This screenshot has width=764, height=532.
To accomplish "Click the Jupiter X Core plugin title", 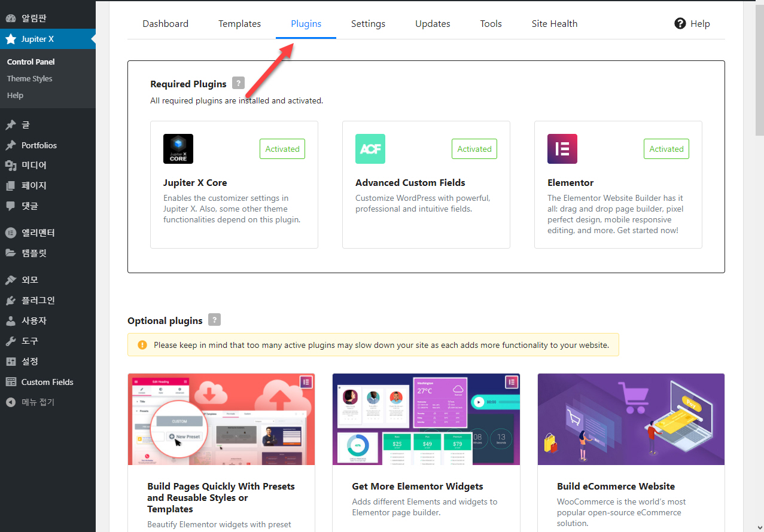I will point(195,183).
